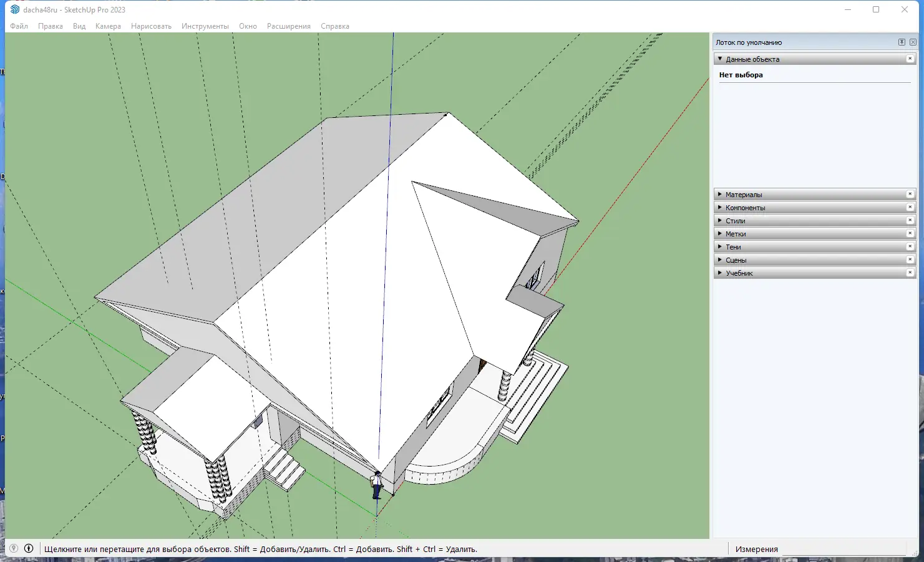924x562 pixels.
Task: Click the SketchUp logo in title bar
Action: (15, 9)
